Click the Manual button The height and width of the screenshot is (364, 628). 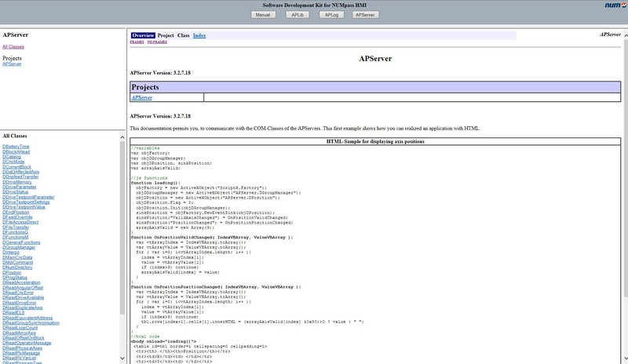pyautogui.click(x=263, y=14)
